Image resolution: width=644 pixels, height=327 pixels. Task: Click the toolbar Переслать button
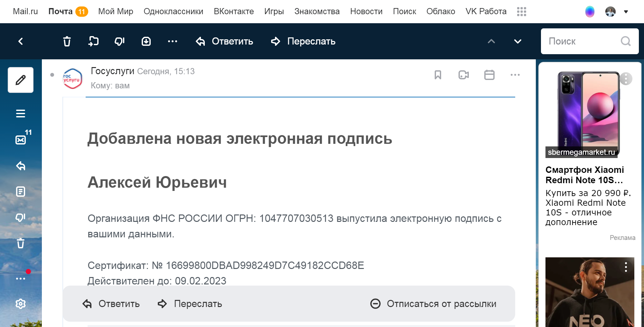tap(303, 41)
